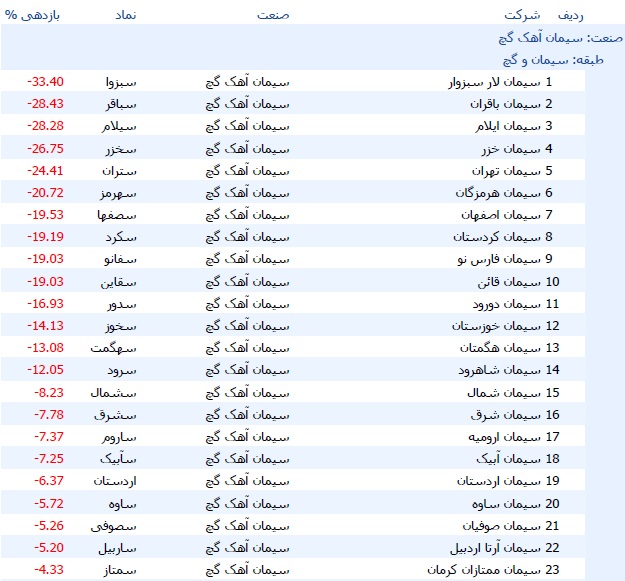625x581 pixels.
Task: Select company سیمان خوزستان
Action: (496, 326)
